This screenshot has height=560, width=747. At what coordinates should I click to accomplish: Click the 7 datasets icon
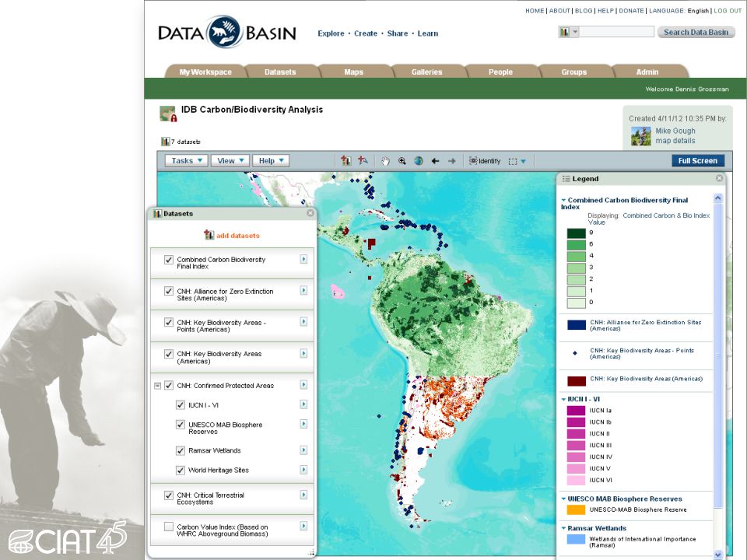point(165,142)
